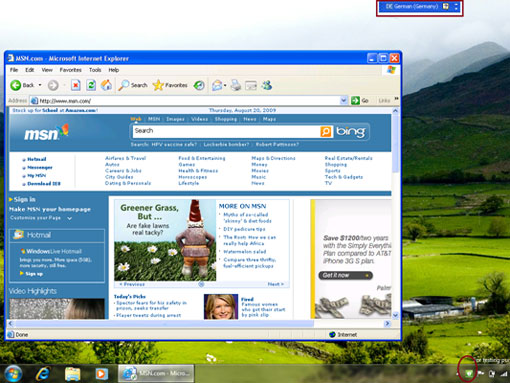
Task: Click the Print icon in toolbar
Action: [x=236, y=85]
